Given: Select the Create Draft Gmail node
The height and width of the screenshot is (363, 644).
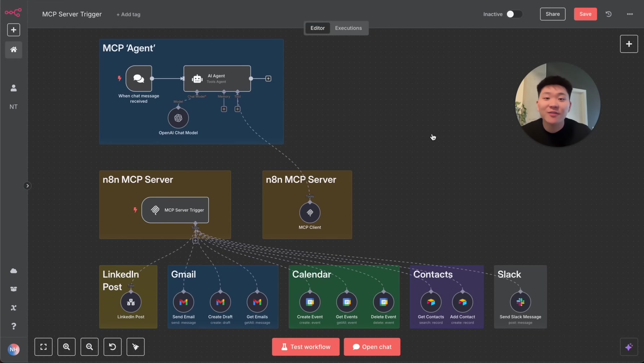Looking at the screenshot, I should [x=220, y=302].
